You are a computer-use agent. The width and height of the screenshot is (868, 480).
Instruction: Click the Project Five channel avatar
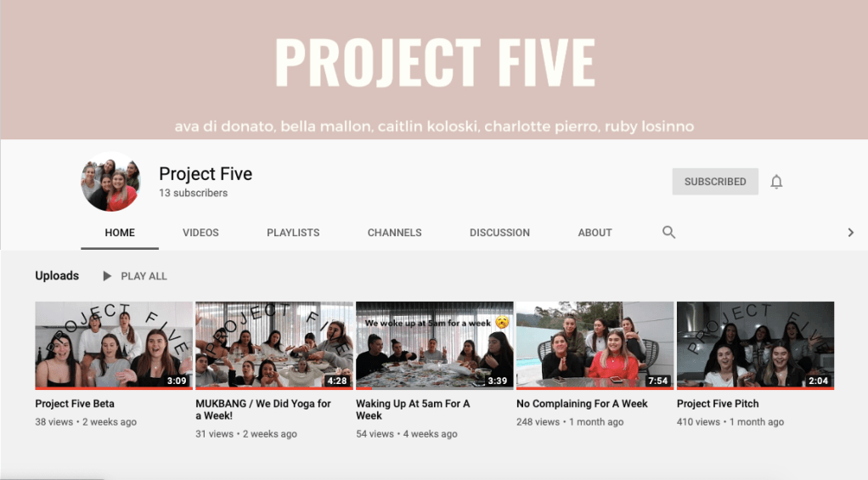point(110,182)
